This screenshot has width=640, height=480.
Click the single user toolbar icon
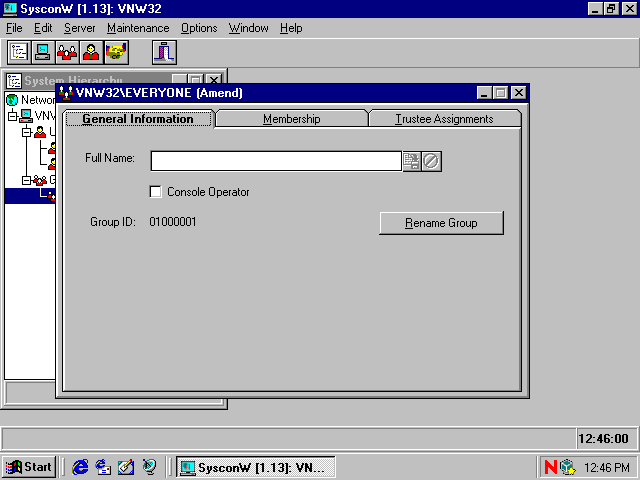pos(91,52)
